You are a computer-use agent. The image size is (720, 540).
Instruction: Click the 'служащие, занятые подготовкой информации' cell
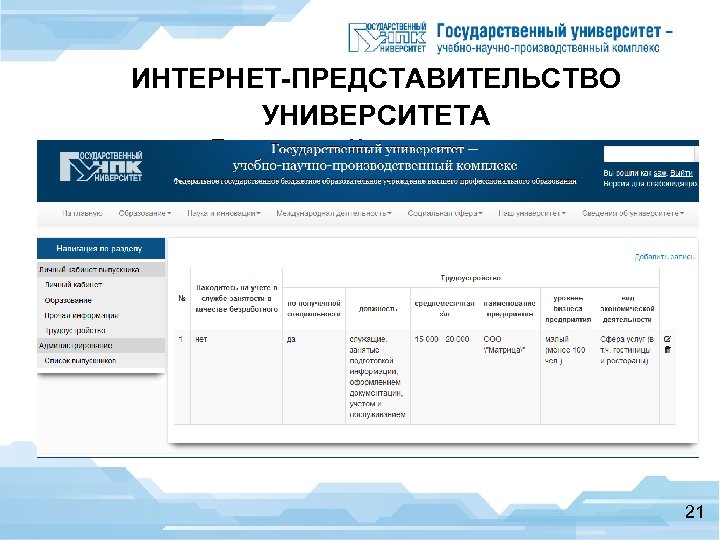tap(377, 377)
